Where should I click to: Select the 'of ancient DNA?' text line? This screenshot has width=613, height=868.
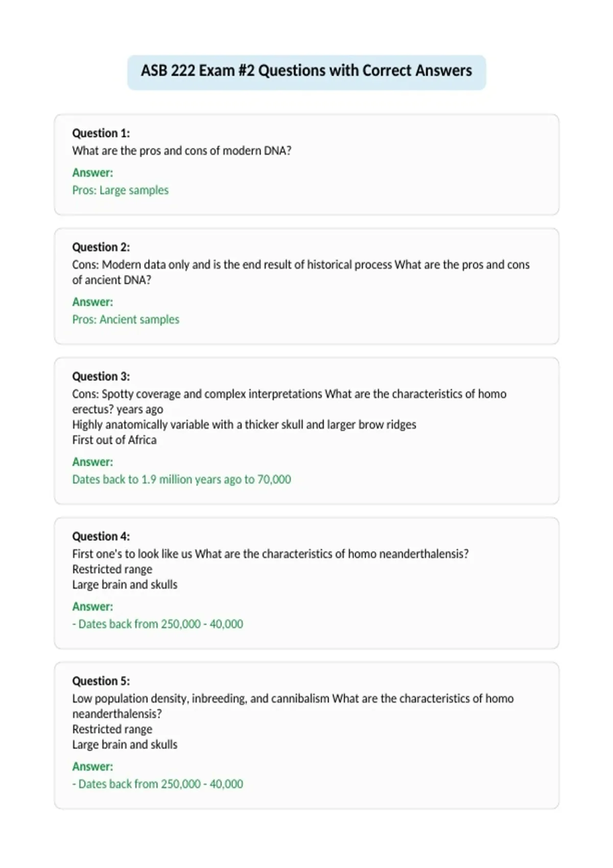click(x=111, y=280)
